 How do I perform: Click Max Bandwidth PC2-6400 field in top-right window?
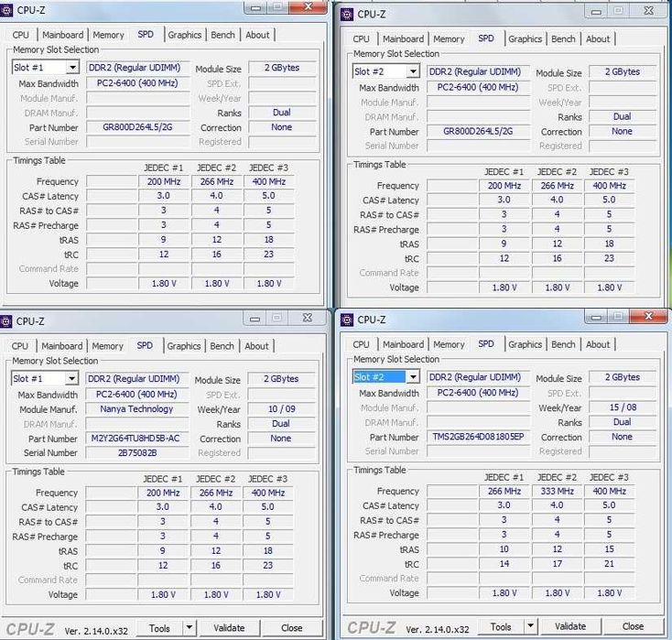click(478, 88)
